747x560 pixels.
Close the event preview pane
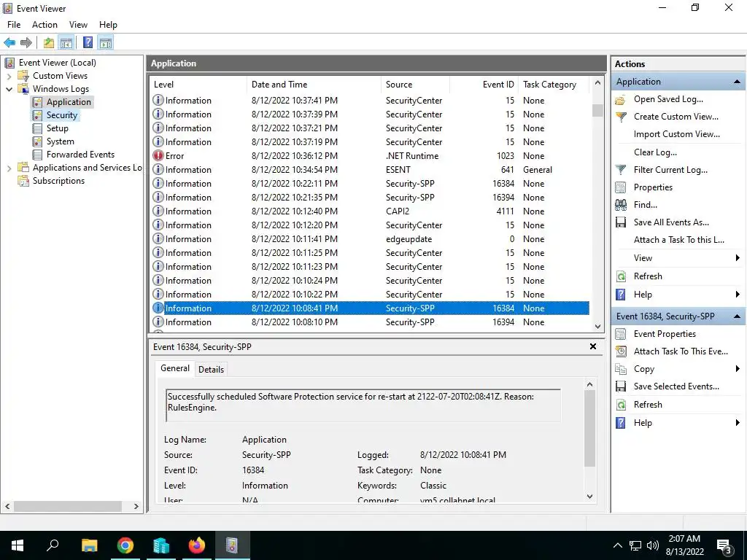click(593, 346)
